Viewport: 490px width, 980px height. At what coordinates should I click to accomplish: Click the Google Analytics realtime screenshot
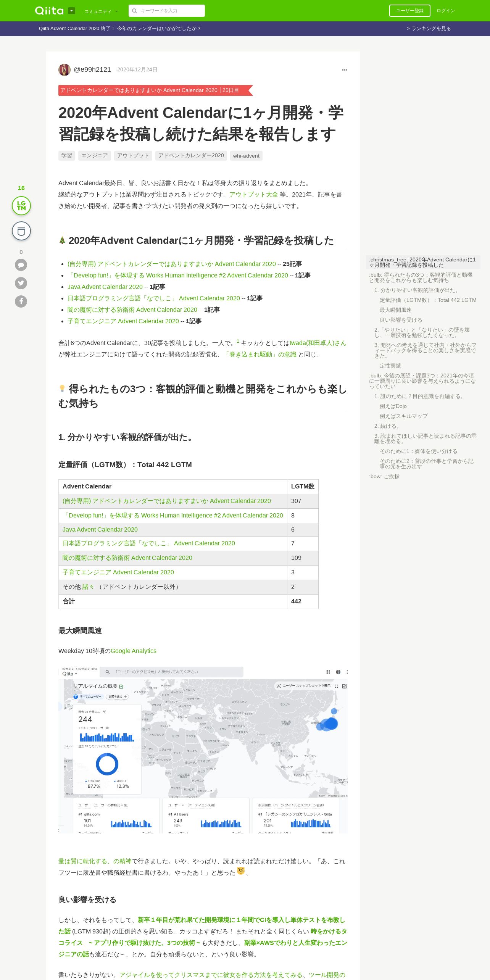203,750
